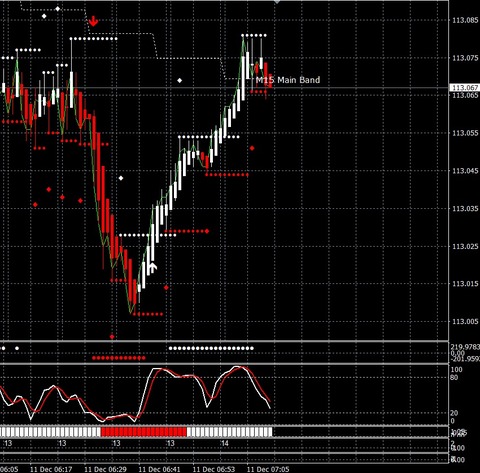Click the red down arrow sell signal
Screen dimensions: 480x473
pos(93,22)
